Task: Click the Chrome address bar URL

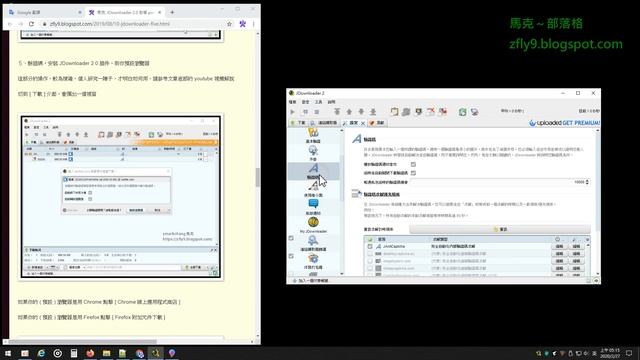Action: (x=109, y=24)
